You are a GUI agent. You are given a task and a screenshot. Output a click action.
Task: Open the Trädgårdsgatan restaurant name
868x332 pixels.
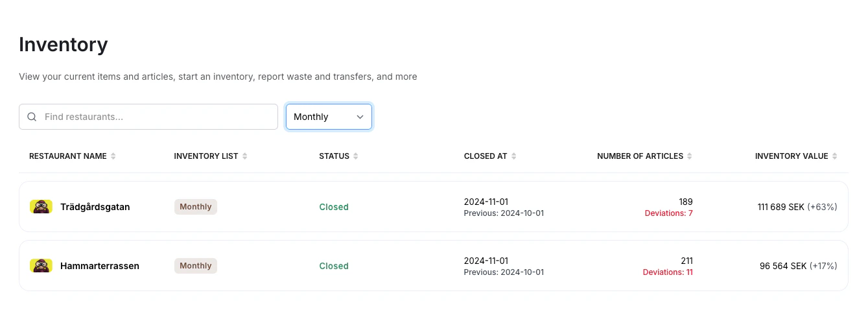(95, 207)
